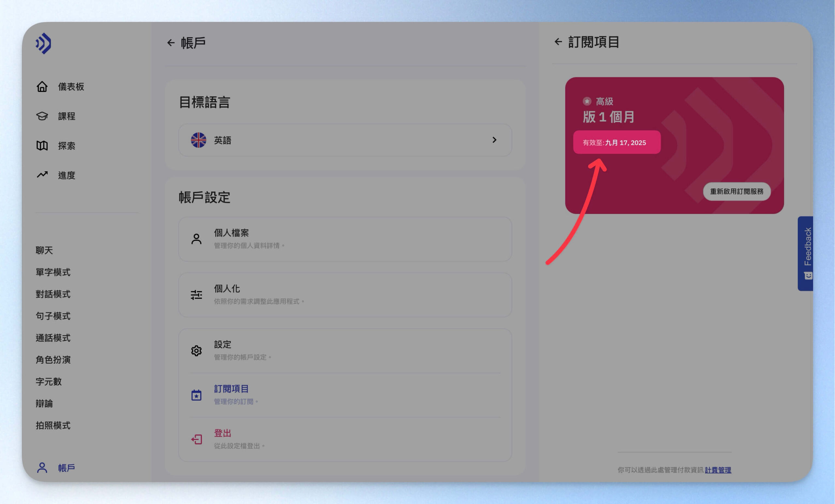Open 字元數 entry
This screenshot has width=835, height=504.
click(49, 382)
